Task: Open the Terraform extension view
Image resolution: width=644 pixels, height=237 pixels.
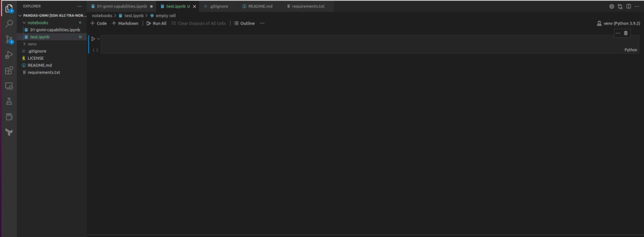Action: (x=9, y=132)
